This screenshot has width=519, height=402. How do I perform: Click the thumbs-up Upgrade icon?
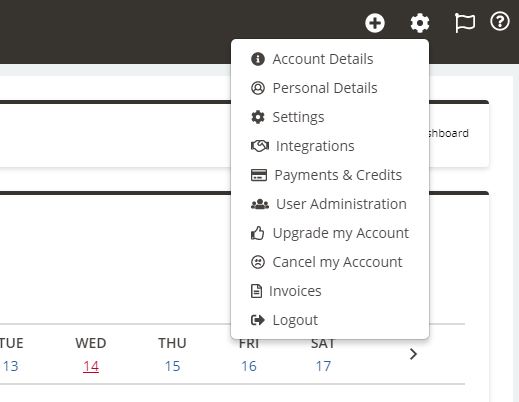257,233
